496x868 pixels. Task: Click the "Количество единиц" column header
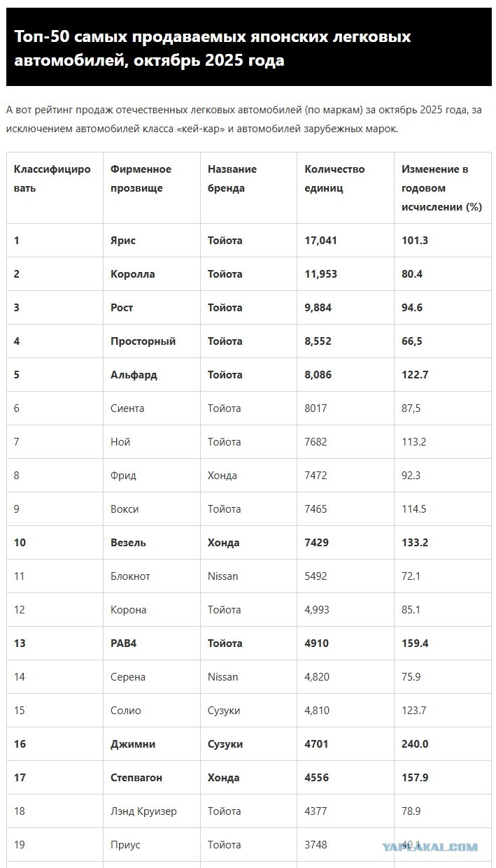(x=334, y=178)
